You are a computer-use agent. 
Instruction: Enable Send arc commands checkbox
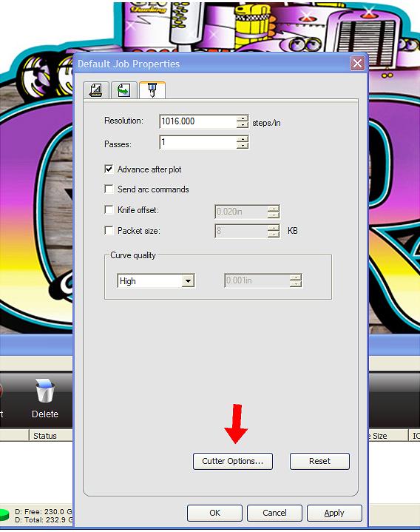pos(109,189)
